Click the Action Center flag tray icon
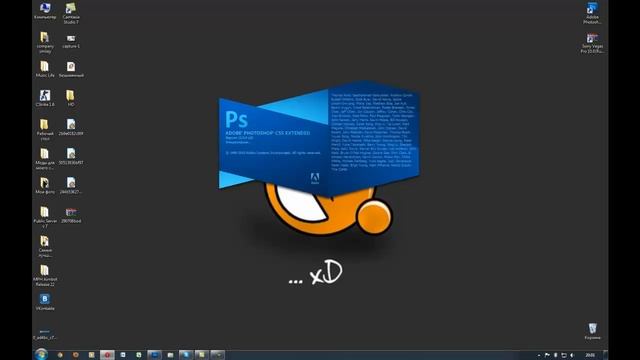Screen dimensions: 640x360 547,355
